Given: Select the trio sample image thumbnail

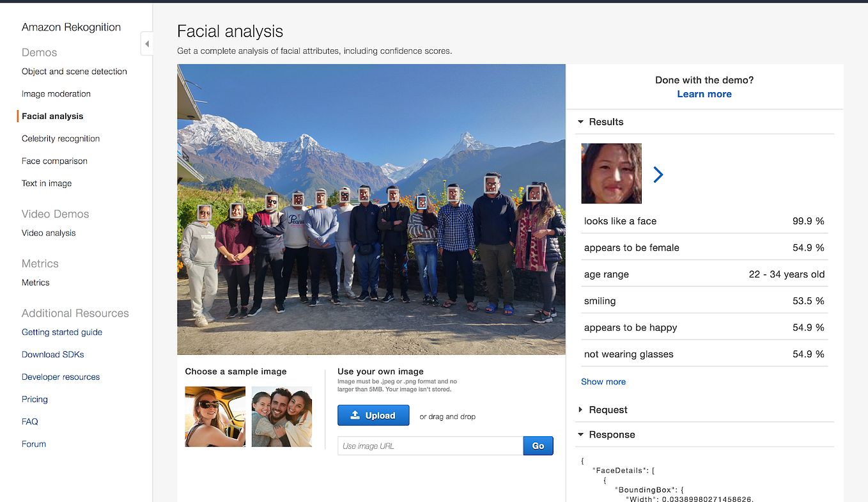Looking at the screenshot, I should pos(281,416).
